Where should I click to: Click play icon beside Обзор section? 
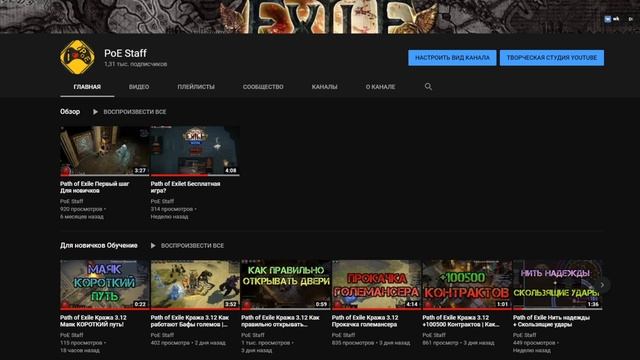pyautogui.click(x=95, y=112)
